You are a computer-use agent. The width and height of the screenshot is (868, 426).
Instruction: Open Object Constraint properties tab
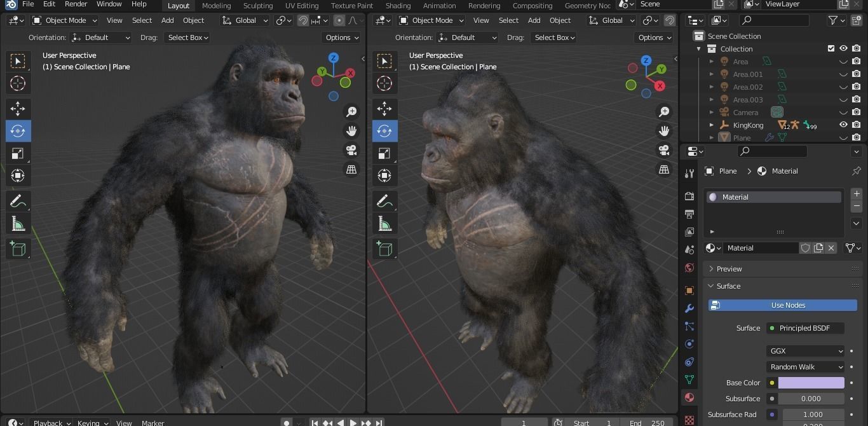[689, 362]
